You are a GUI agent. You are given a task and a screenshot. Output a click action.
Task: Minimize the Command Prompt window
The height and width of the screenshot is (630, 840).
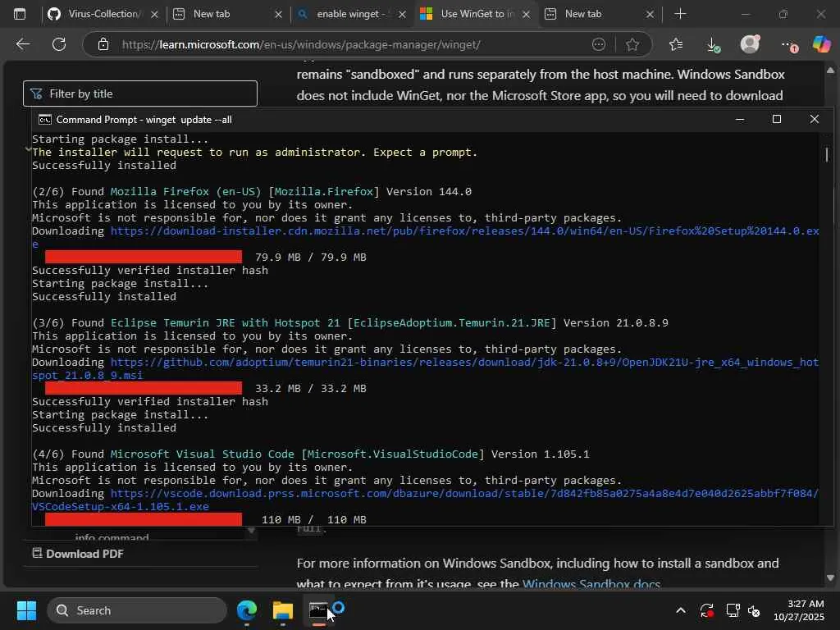point(740,120)
